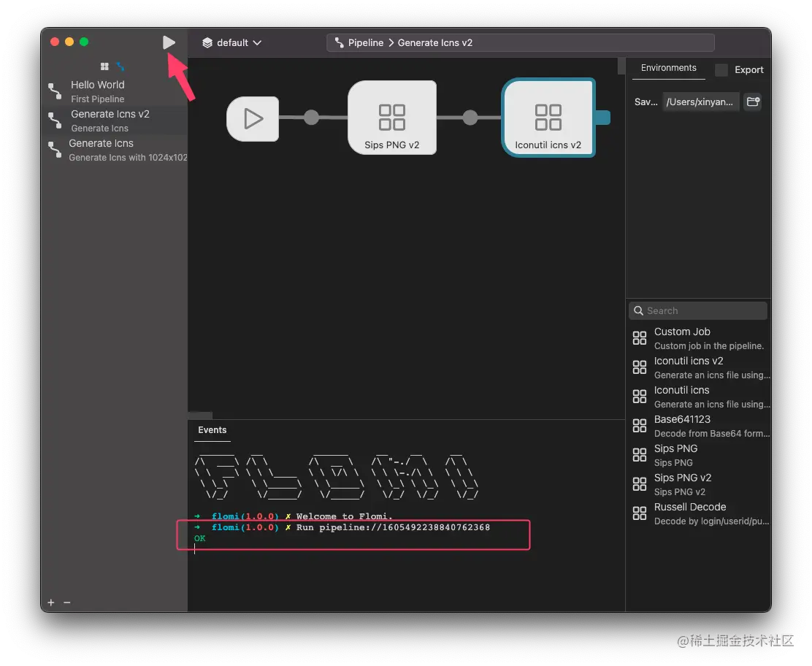Select the Iconutil icns v2 node

(x=548, y=118)
